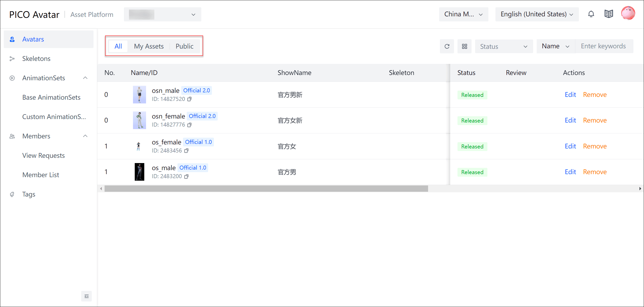Screen dimensions: 644x307
Task: Remove the os_female avatar
Action: click(x=595, y=146)
